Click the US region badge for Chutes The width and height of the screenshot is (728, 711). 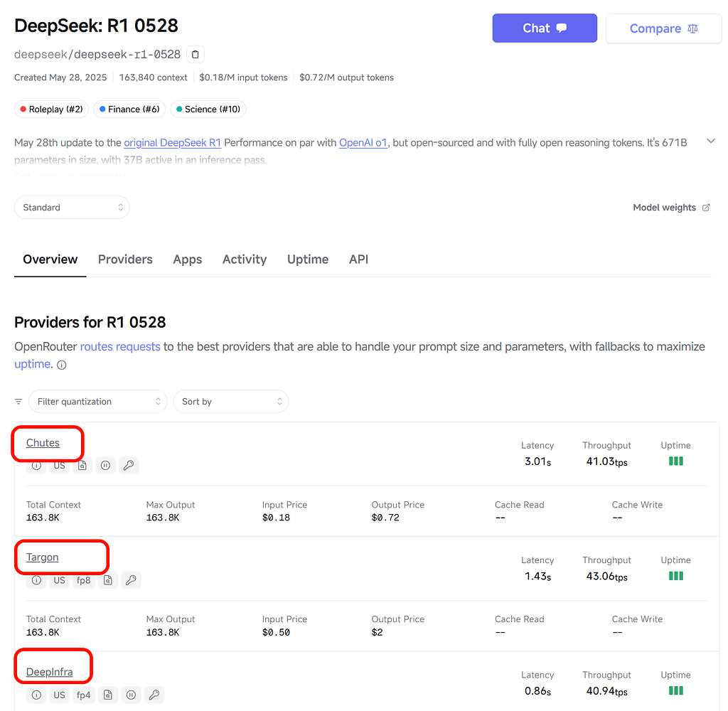click(x=60, y=465)
